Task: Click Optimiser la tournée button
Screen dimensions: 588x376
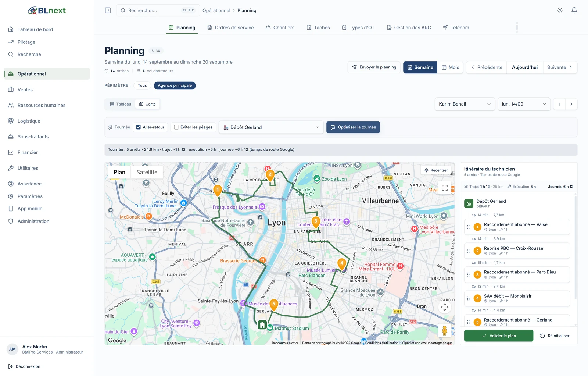Action: point(353,127)
